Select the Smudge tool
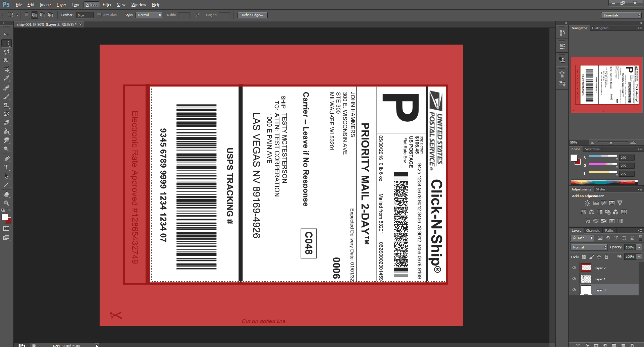Image resolution: width=644 pixels, height=347 pixels. [6, 140]
